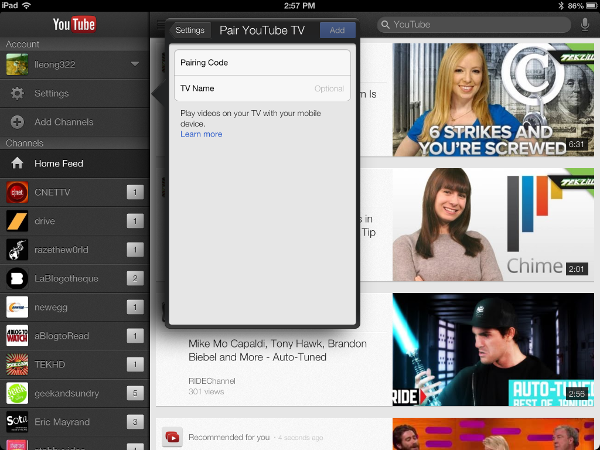Open the CNETTV channel icon

pyautogui.click(x=17, y=192)
